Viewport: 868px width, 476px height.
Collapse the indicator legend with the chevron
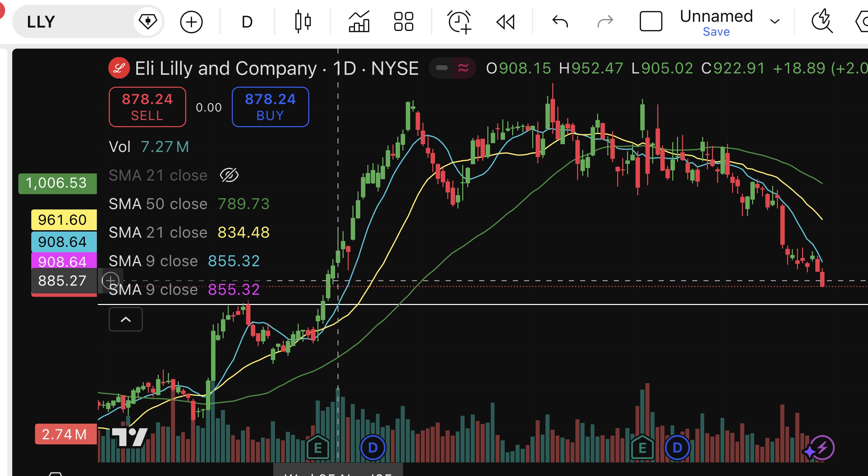click(x=126, y=319)
